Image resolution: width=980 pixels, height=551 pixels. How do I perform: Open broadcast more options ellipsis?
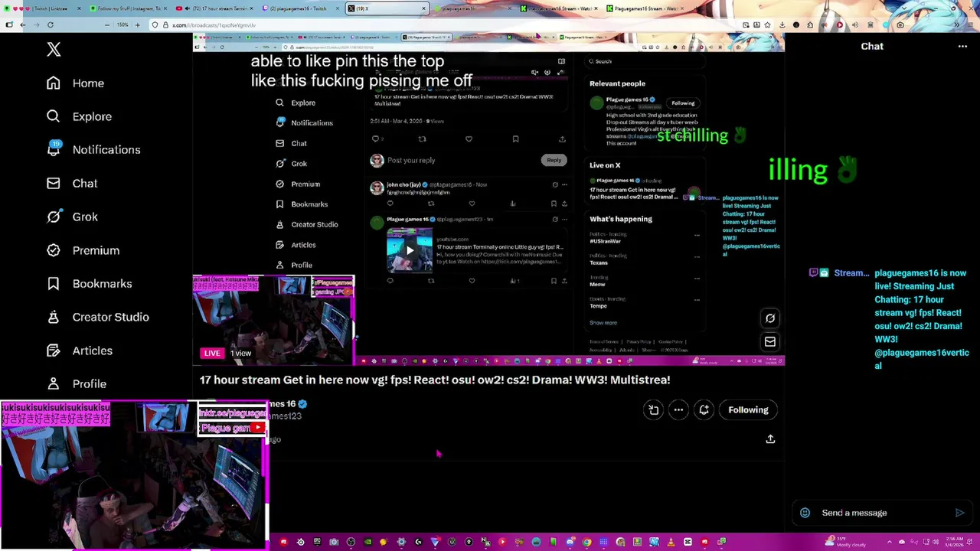678,410
